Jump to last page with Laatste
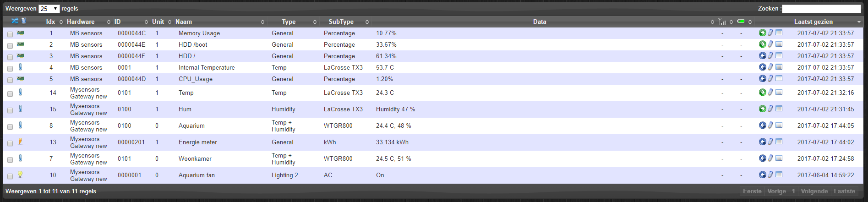868x202 pixels. 844,191
